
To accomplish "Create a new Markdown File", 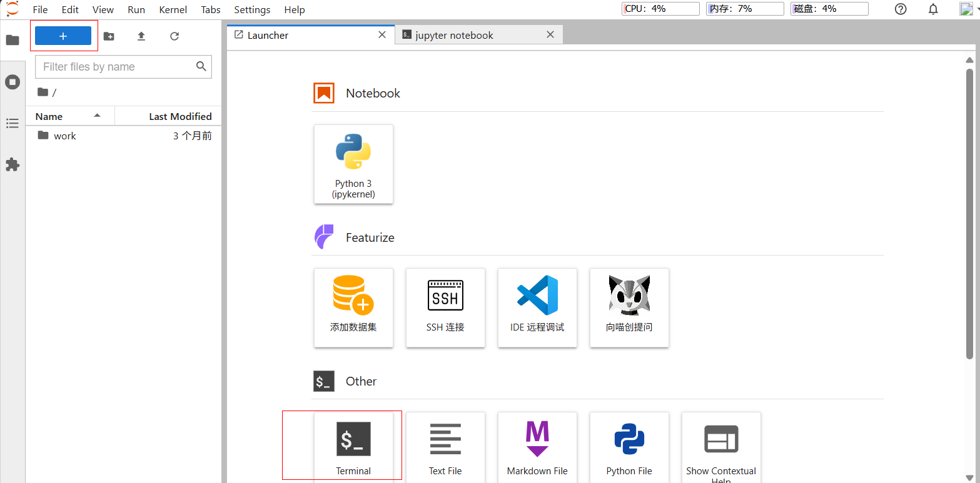I will (537, 446).
